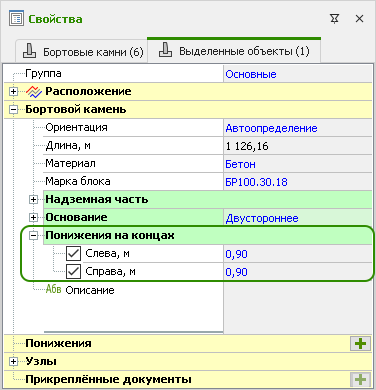The width and height of the screenshot is (376, 390).
Task: Expand the Основание group
Action: [x=33, y=218]
